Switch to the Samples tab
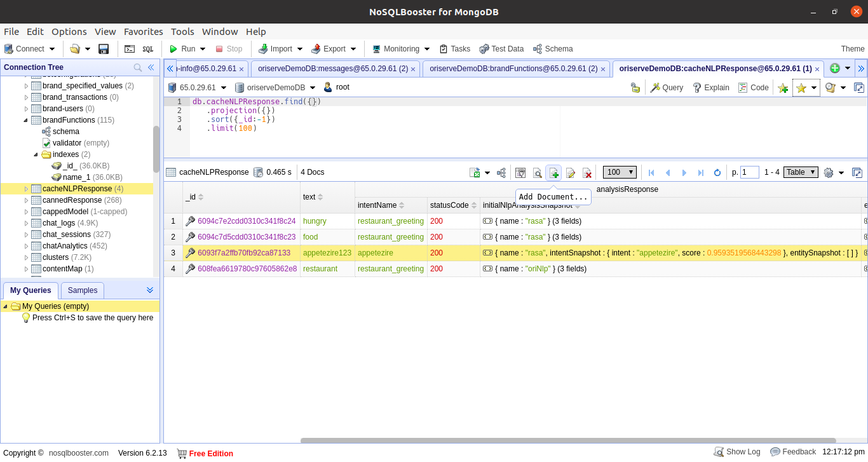 [83, 290]
